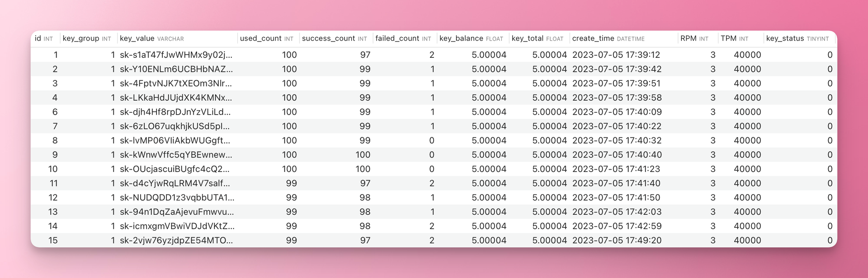Select the TPM column header
Viewport: 868px width, 278px height.
(x=734, y=38)
